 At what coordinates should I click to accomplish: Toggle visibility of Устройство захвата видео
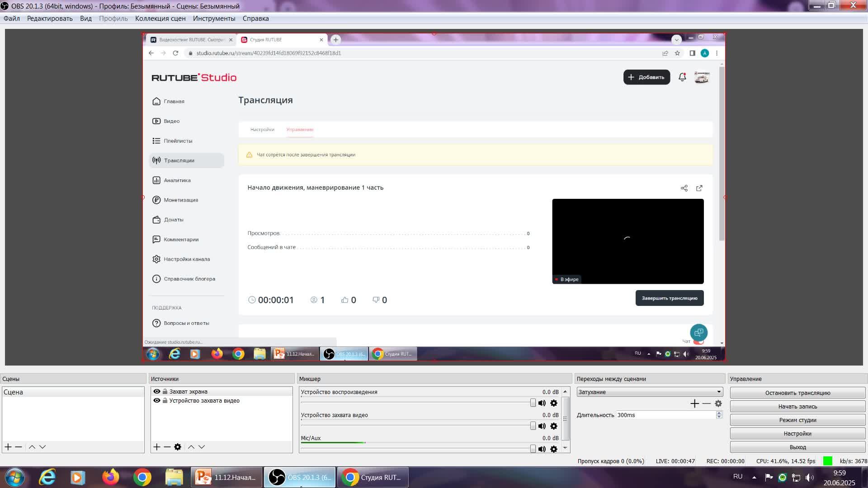tap(157, 401)
